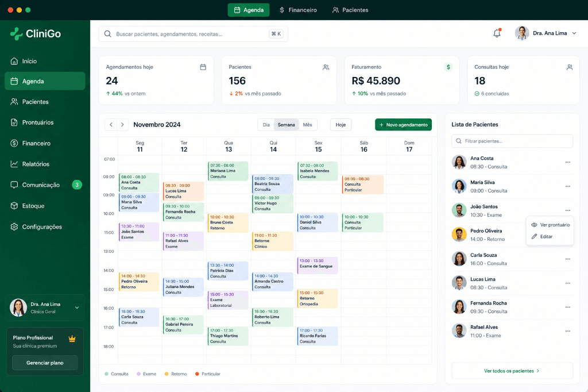Switch to the Agenda top tab
This screenshot has width=588, height=392.
tap(249, 10)
